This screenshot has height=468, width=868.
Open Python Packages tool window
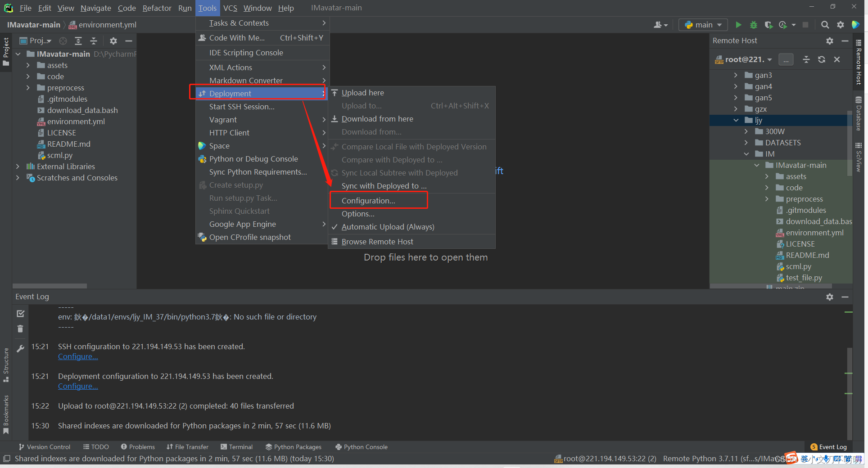pyautogui.click(x=293, y=447)
